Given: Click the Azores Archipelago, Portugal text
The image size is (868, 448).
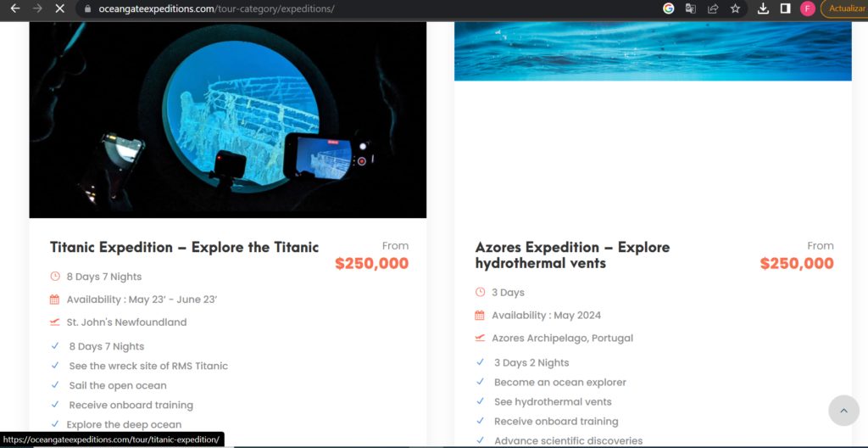Looking at the screenshot, I should pyautogui.click(x=563, y=339).
